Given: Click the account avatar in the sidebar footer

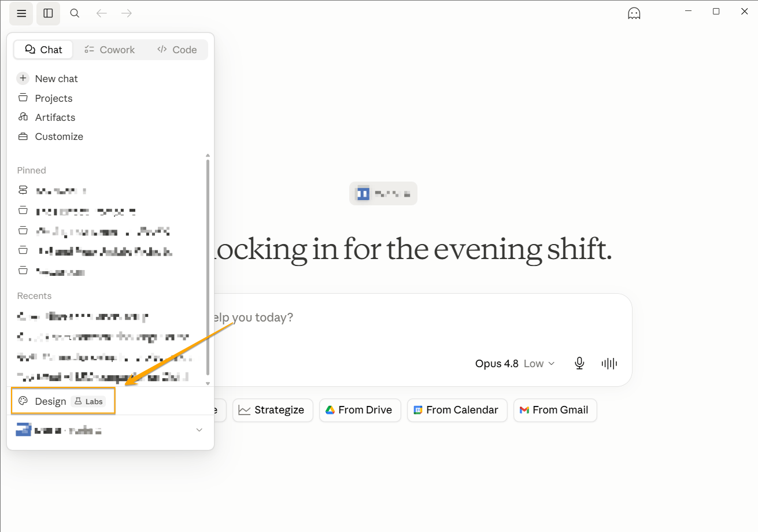Looking at the screenshot, I should point(23,430).
